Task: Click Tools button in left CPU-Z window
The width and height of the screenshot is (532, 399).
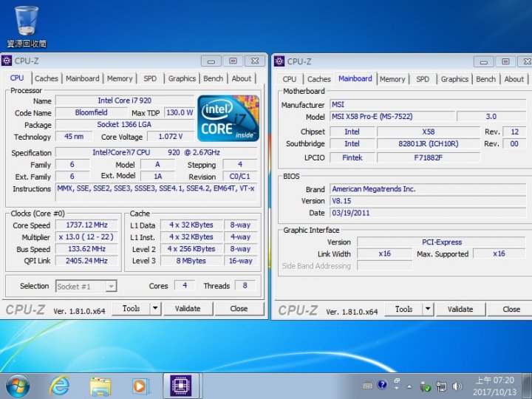Action: coord(131,308)
